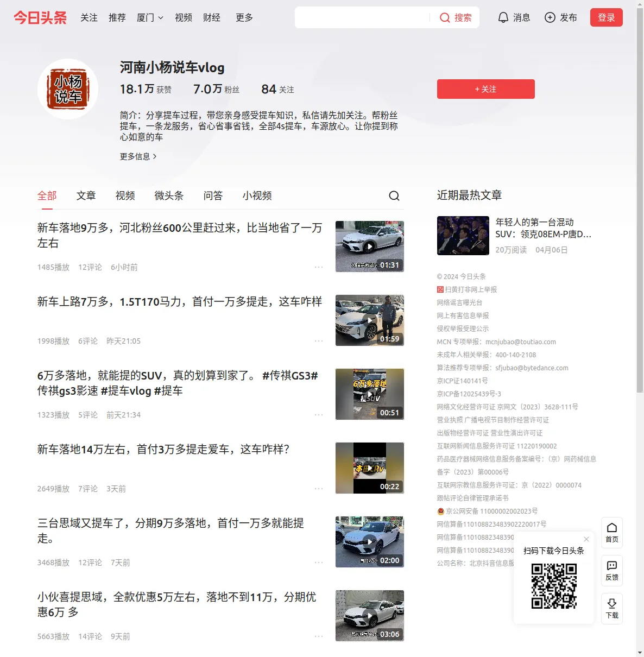
Task: Click the 京公网安备 badge icon
Action: 441,511
